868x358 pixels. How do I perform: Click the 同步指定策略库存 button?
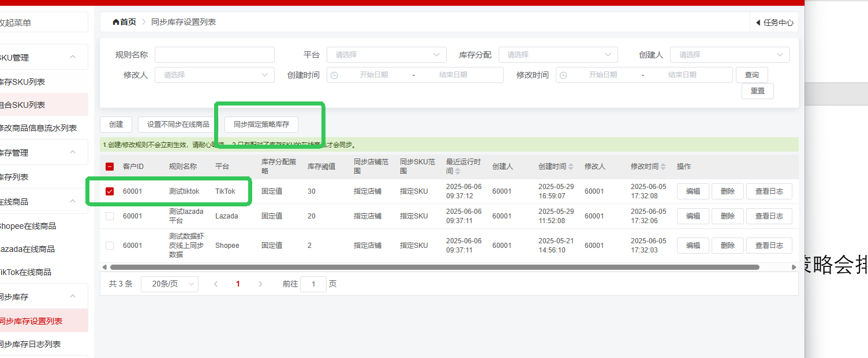pos(261,124)
